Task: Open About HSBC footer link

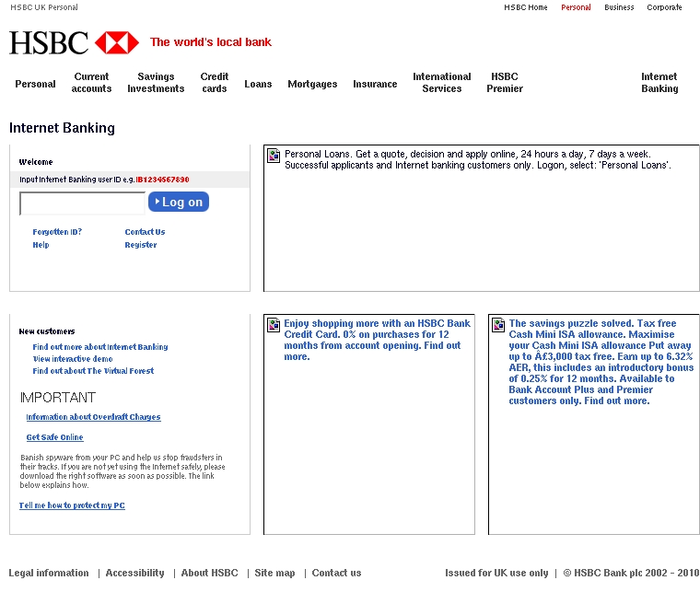Action: pos(209,573)
